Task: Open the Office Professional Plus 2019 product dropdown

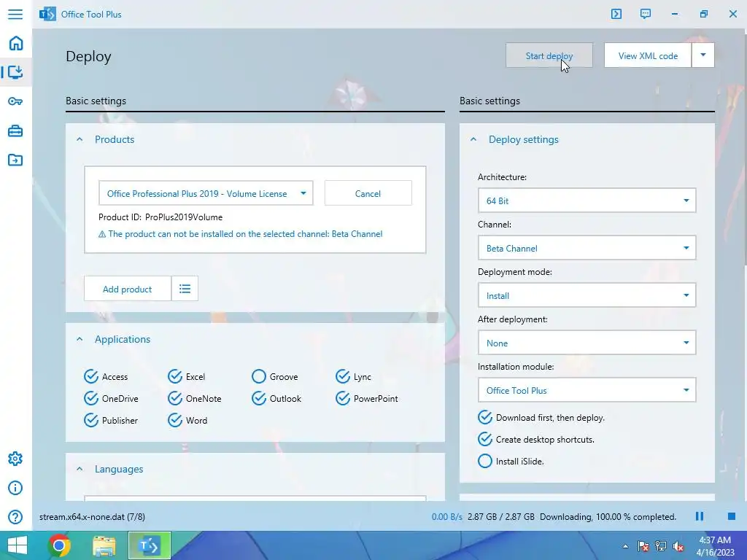Action: click(206, 193)
